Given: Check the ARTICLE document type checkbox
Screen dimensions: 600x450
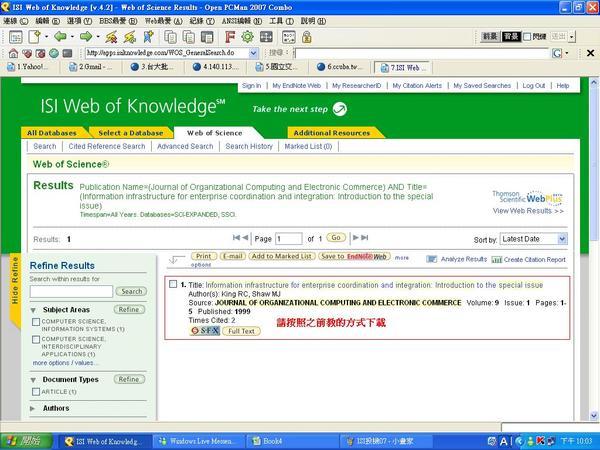Looking at the screenshot, I should coord(36,392).
